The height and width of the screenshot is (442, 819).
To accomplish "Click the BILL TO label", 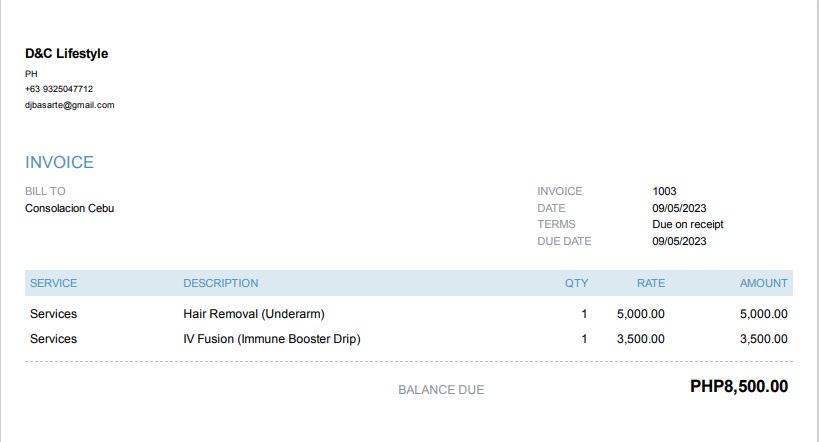I will (45, 191).
